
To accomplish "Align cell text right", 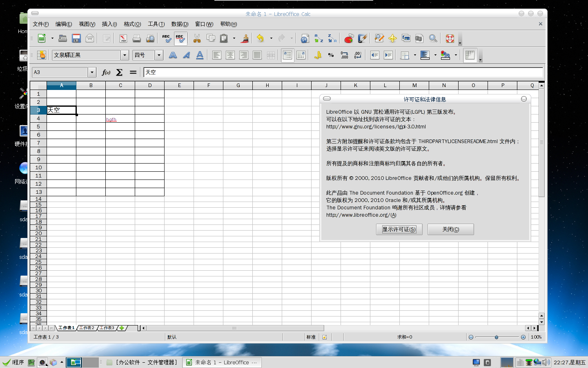I will tap(244, 55).
